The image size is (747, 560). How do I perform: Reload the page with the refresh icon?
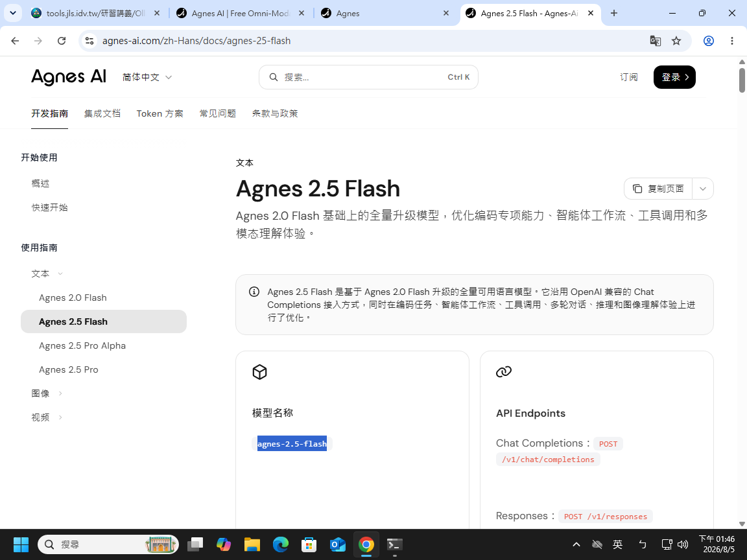pos(62,41)
